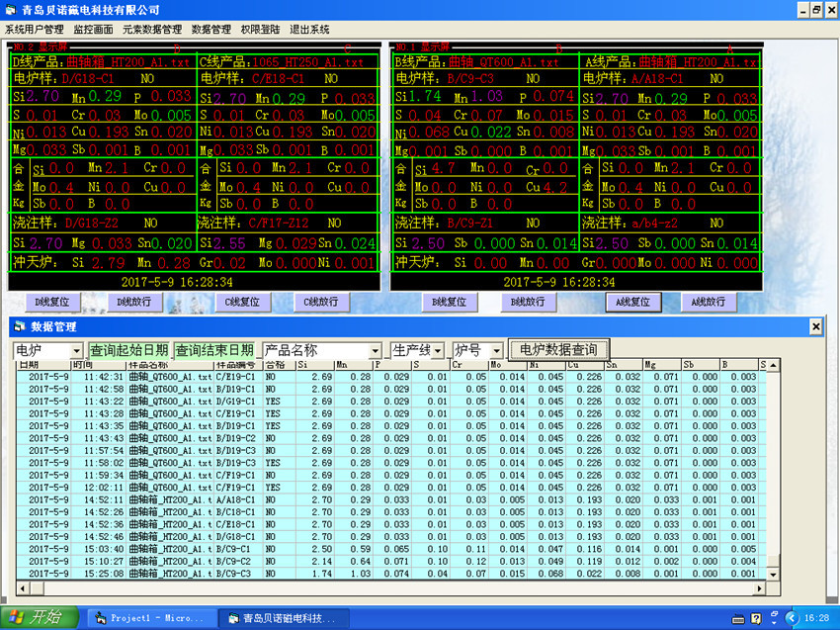Select the row with time 15:03:40
840x630 pixels.
[391, 550]
